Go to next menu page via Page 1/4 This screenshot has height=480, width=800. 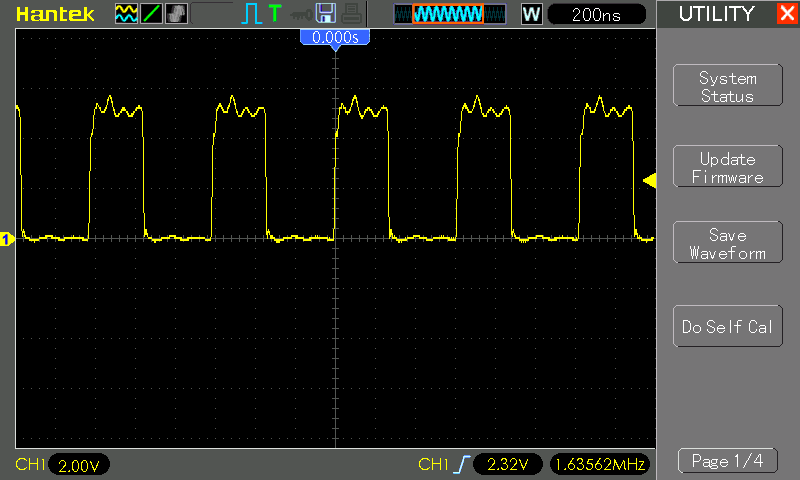coord(727,461)
